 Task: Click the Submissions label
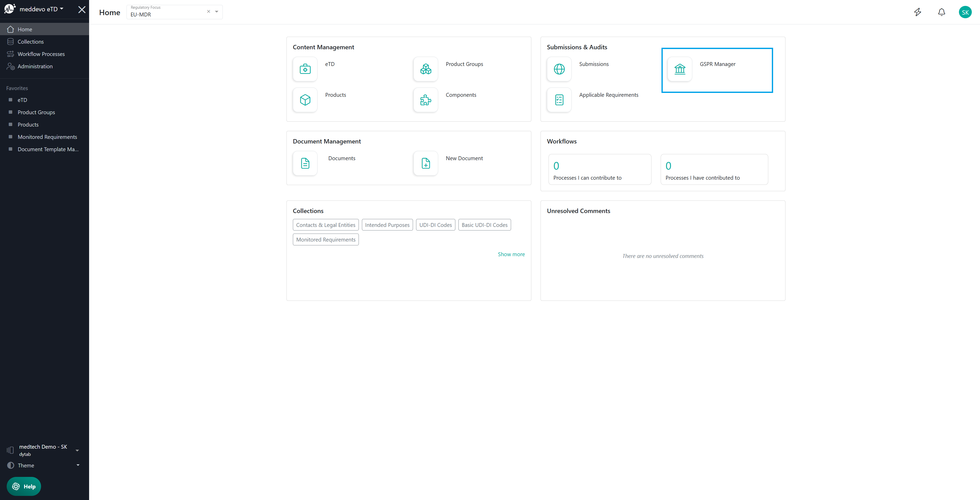594,64
